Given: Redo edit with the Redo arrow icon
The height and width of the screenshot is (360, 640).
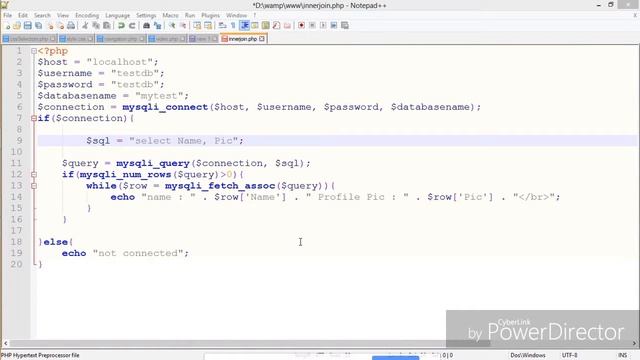Looking at the screenshot, I should [x=132, y=25].
